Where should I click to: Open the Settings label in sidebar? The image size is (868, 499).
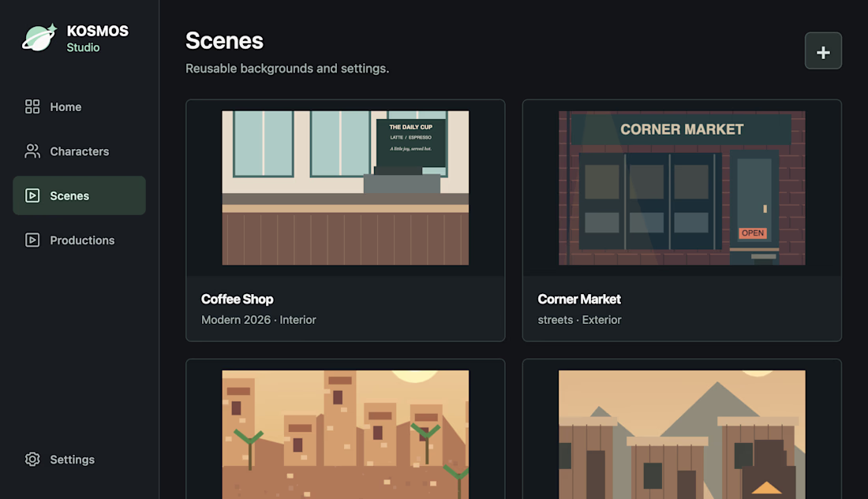point(72,459)
